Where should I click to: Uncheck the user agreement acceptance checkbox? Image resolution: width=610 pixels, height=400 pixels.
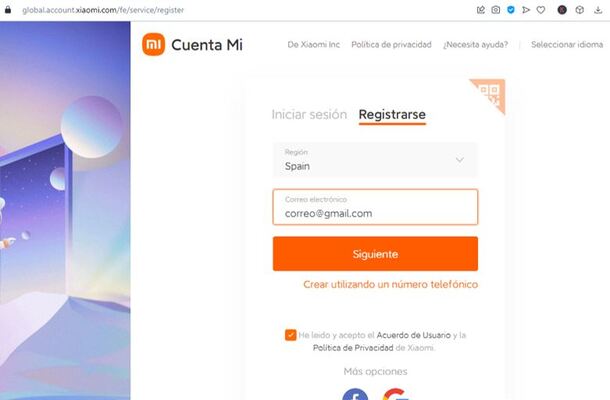pos(290,335)
